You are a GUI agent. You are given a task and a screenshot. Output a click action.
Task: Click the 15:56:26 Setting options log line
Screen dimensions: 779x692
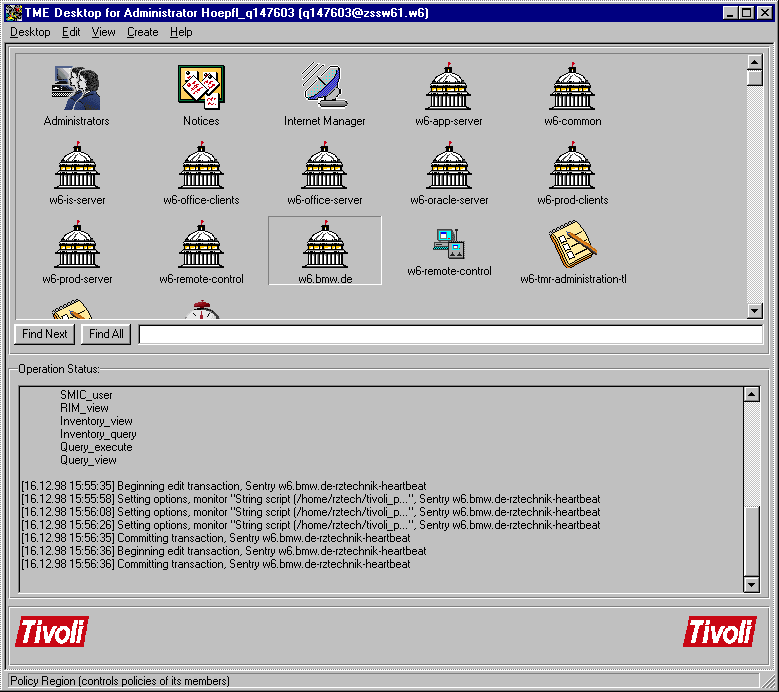tap(311, 525)
